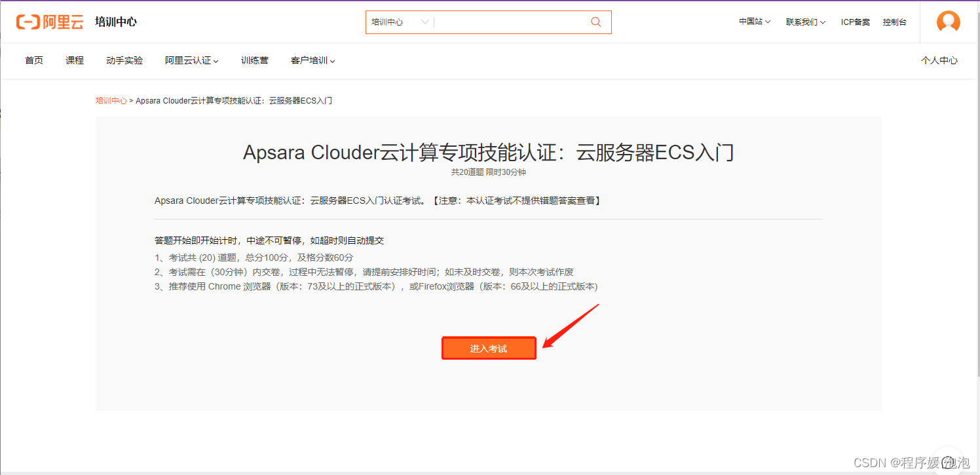Screen dimensions: 980x475
Task: Open the 动手实验 nav item
Action: click(124, 60)
